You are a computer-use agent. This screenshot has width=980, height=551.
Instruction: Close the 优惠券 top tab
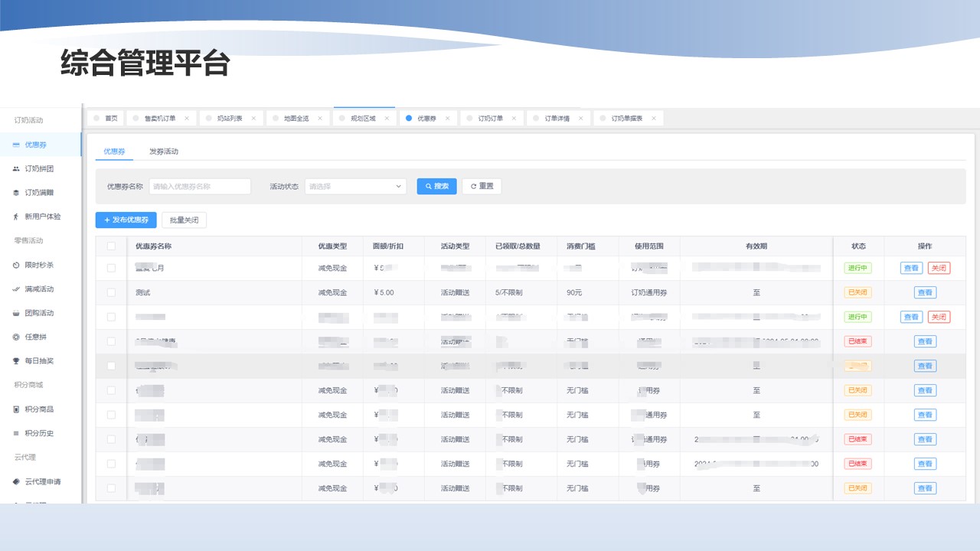point(447,119)
